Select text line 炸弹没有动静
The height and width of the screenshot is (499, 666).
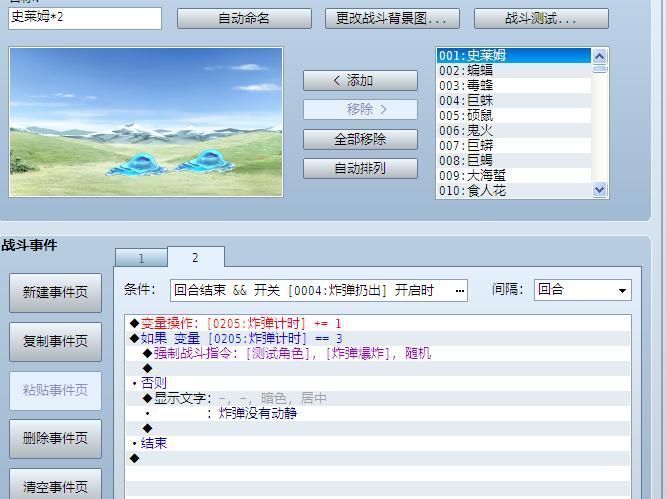[378, 413]
